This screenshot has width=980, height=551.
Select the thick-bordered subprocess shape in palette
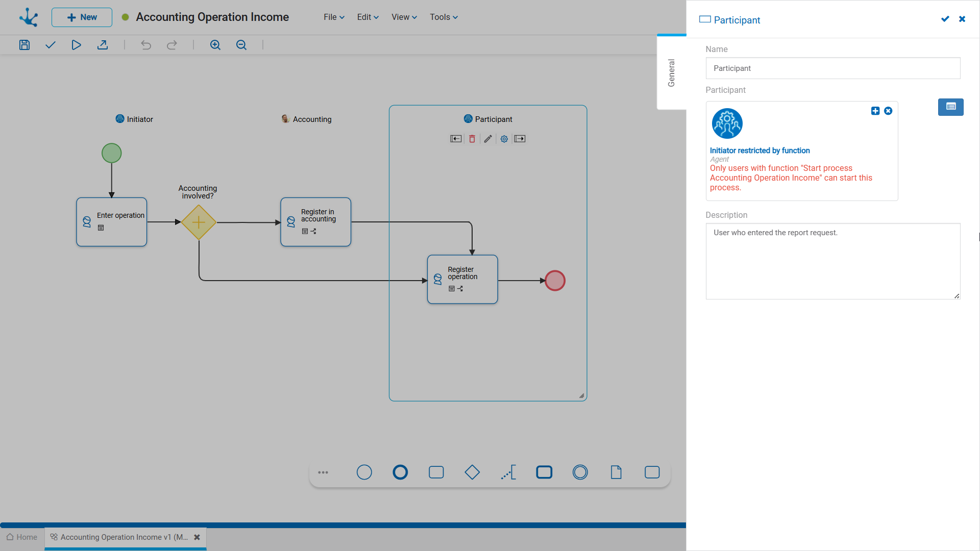tap(544, 472)
